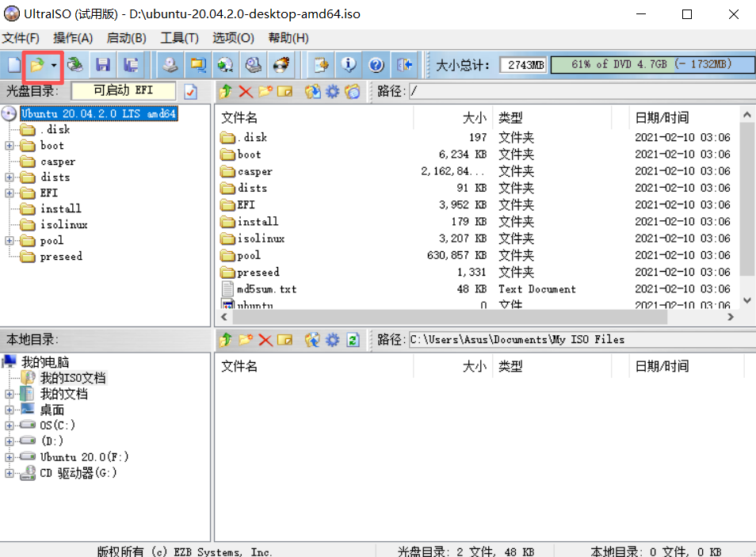
Task: Click the Add Files icon in disc panel
Action: 312,90
